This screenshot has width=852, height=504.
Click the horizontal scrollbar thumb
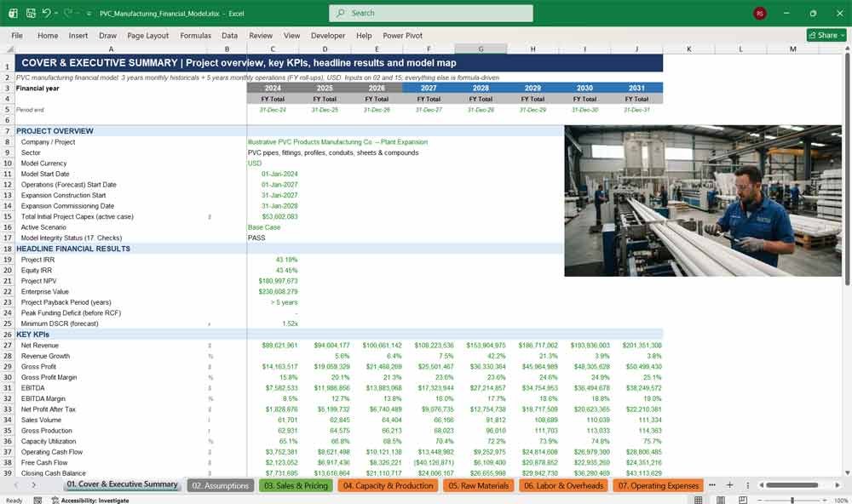[792, 485]
